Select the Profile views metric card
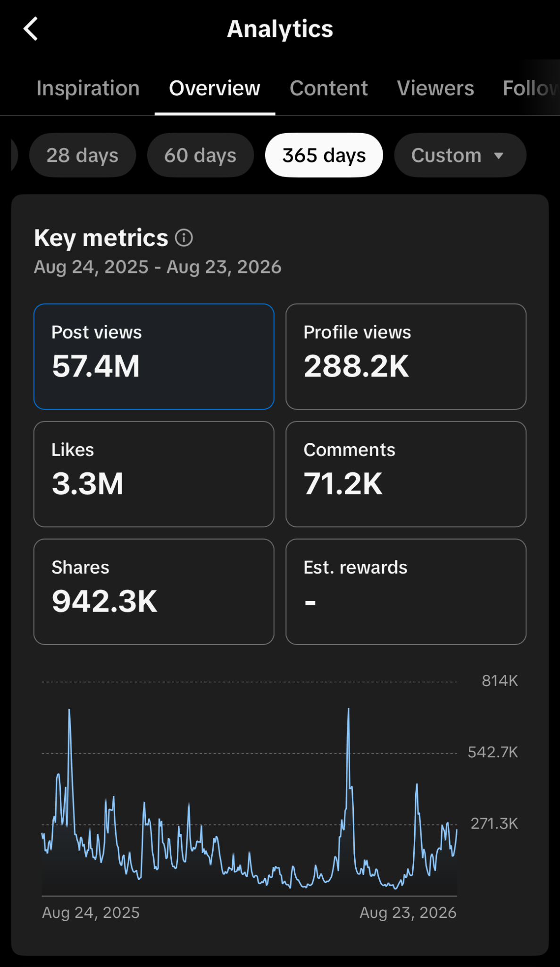 click(x=406, y=356)
